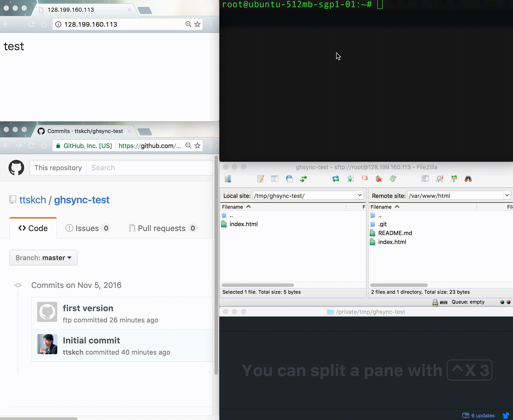Click red activity indicator in FileZilla

click(508, 302)
